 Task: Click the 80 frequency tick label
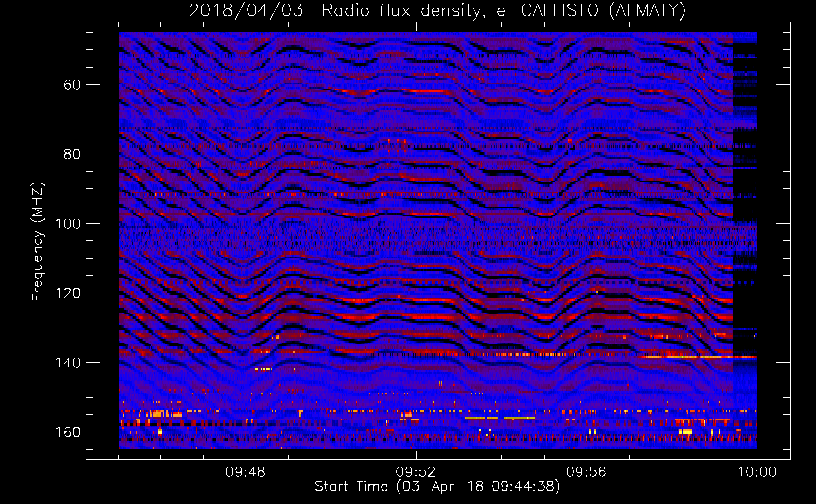tap(72, 154)
